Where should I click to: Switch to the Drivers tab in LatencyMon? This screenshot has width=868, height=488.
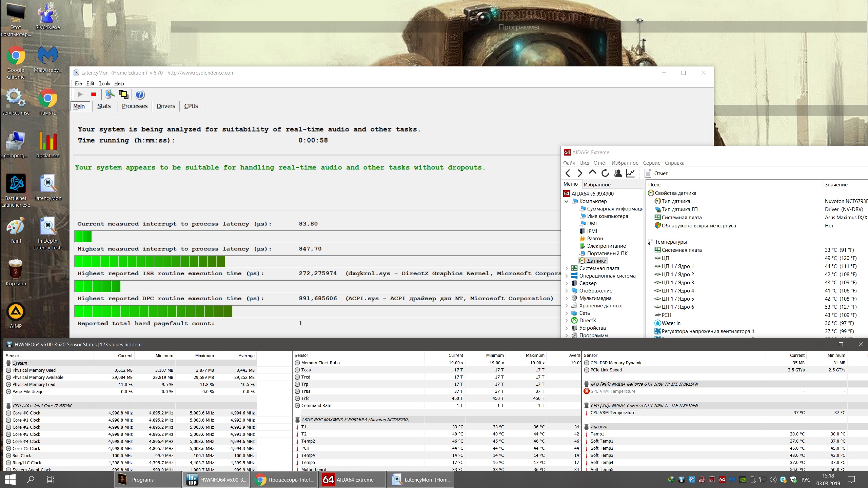coord(166,106)
